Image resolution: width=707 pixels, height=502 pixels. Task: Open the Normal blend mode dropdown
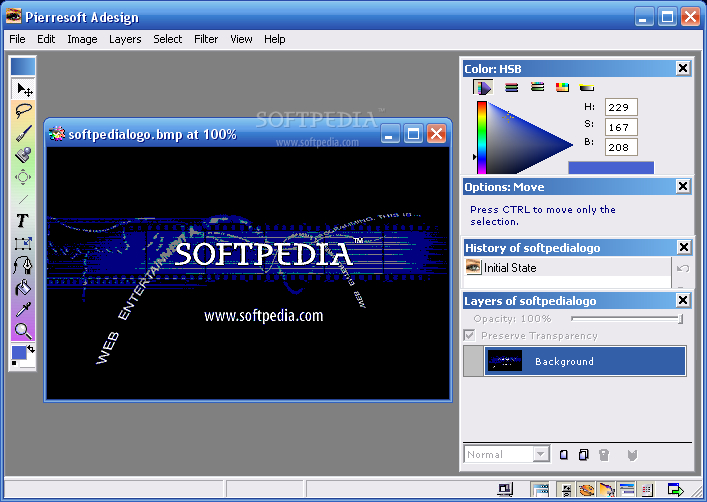[x=541, y=454]
